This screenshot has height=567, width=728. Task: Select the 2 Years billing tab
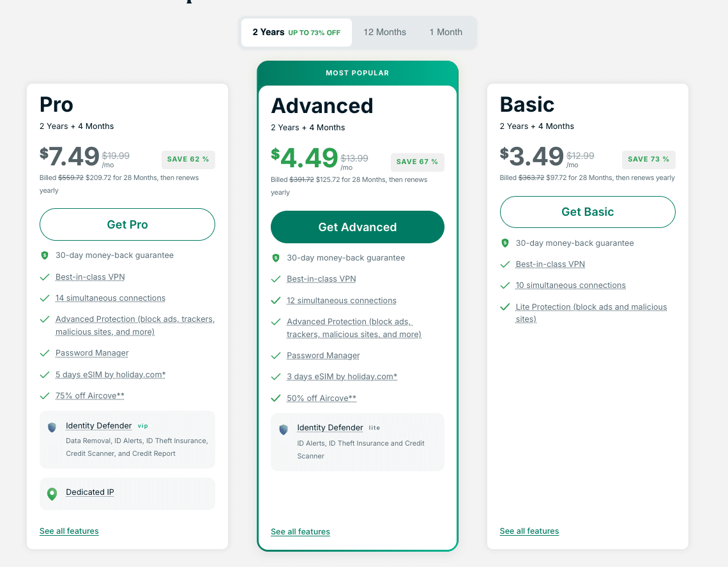tap(296, 31)
